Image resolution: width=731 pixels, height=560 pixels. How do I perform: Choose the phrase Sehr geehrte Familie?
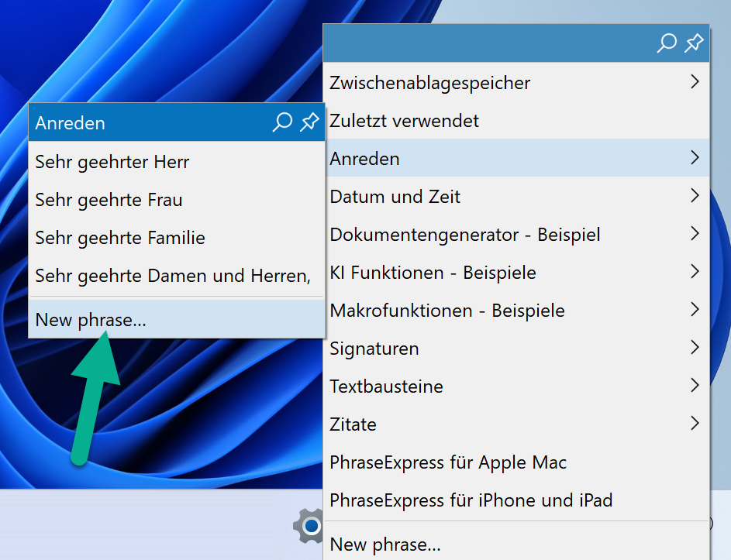tap(120, 238)
